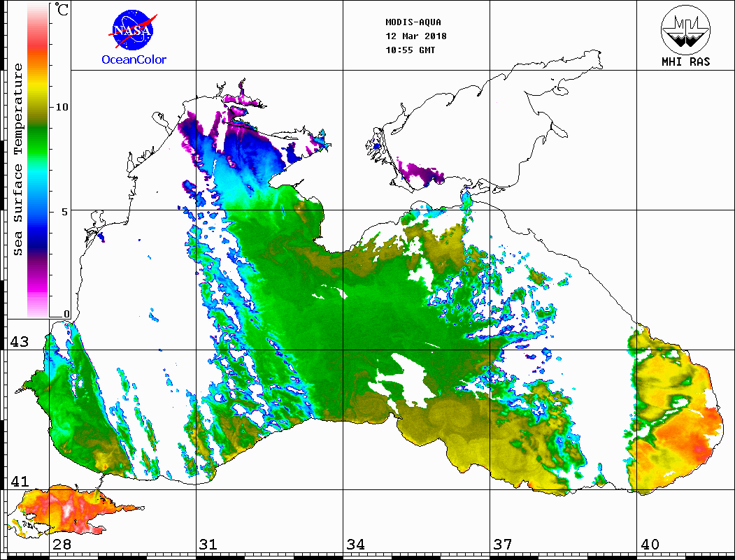Click the longitude label 28

pos(62,545)
